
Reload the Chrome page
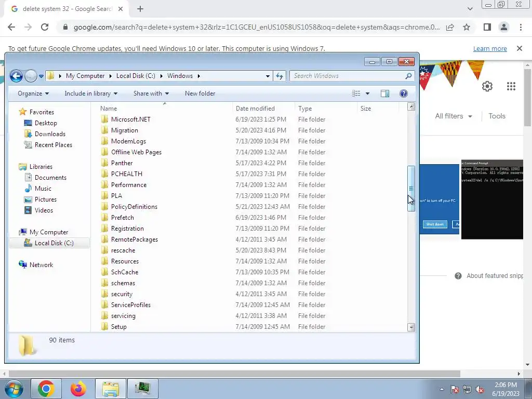[45, 27]
